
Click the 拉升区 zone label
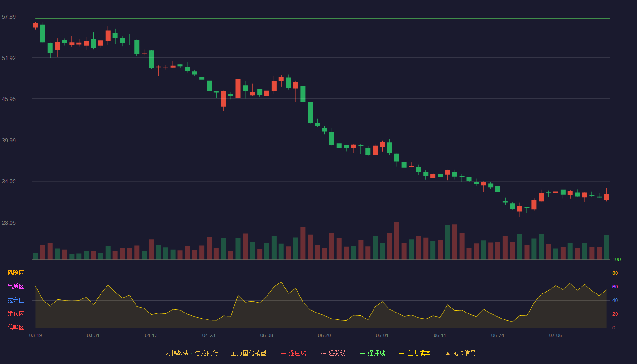(x=15, y=300)
